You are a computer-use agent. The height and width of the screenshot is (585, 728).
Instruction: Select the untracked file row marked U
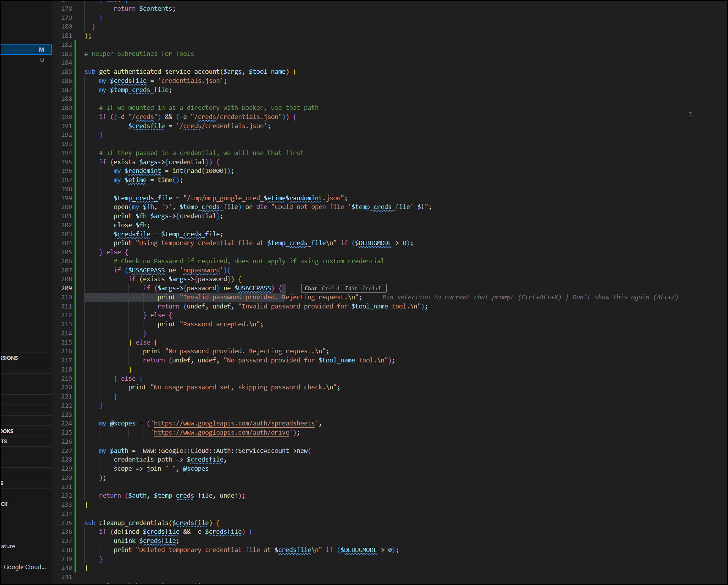click(26, 60)
